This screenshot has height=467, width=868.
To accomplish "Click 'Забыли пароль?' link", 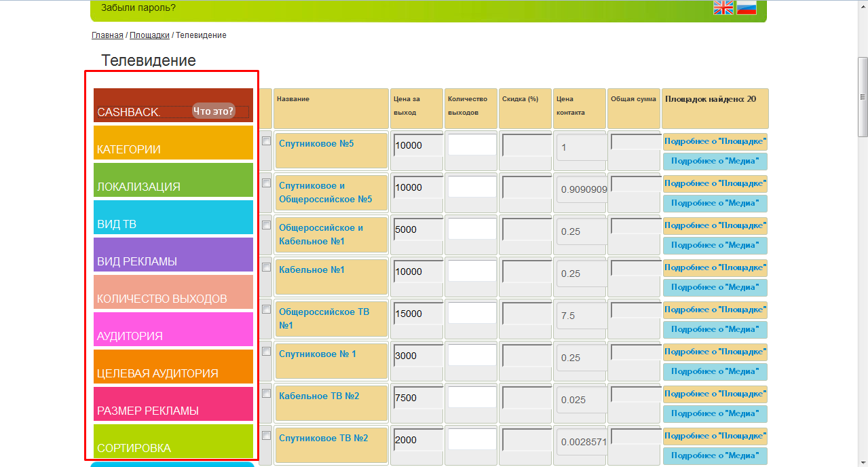I will 138,8.
